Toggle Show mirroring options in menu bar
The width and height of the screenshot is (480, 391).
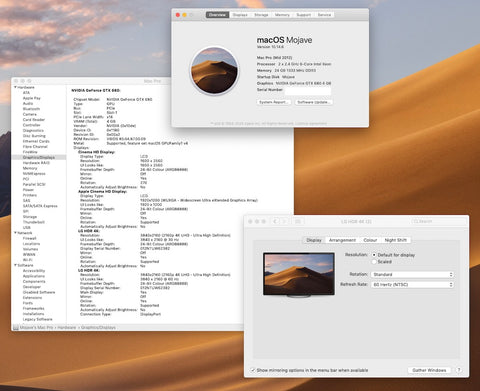coord(253,370)
